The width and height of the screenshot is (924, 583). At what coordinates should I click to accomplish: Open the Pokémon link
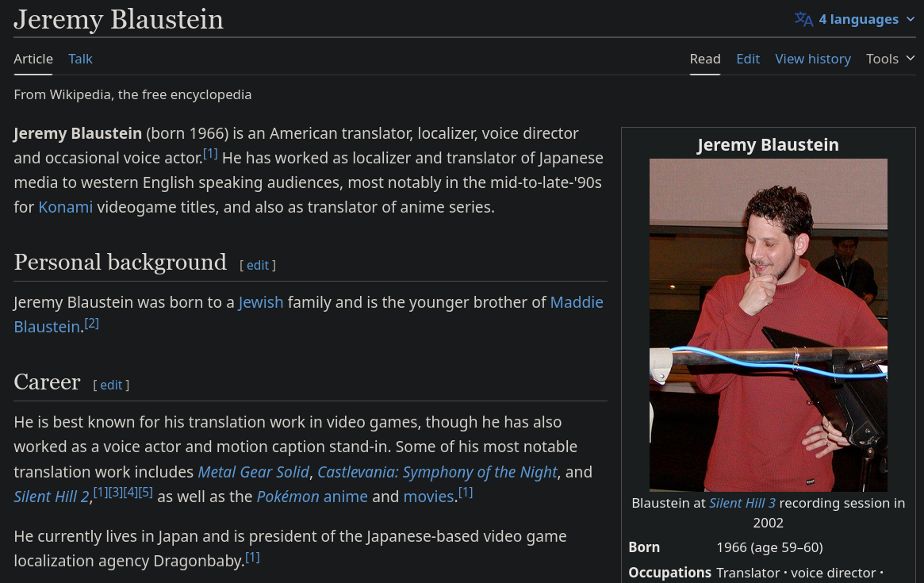pos(288,497)
